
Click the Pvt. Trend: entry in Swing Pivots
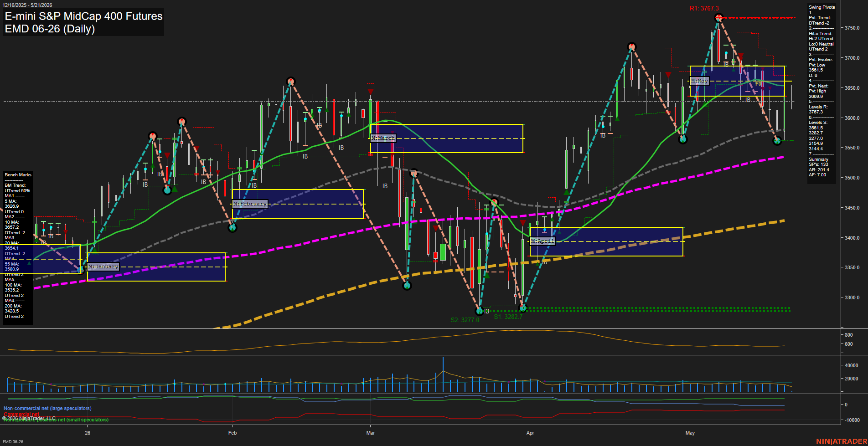coord(820,18)
